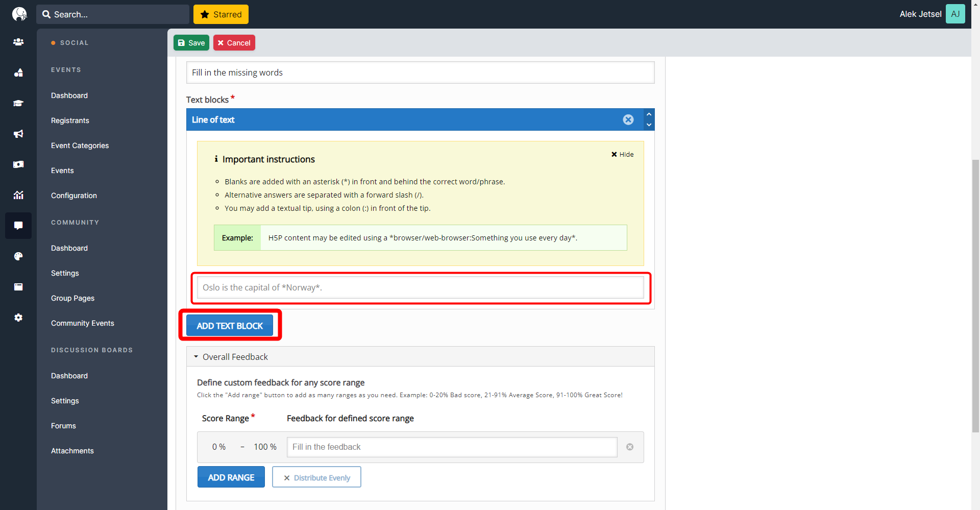
Task: Hide the Important instructions box
Action: click(x=622, y=154)
